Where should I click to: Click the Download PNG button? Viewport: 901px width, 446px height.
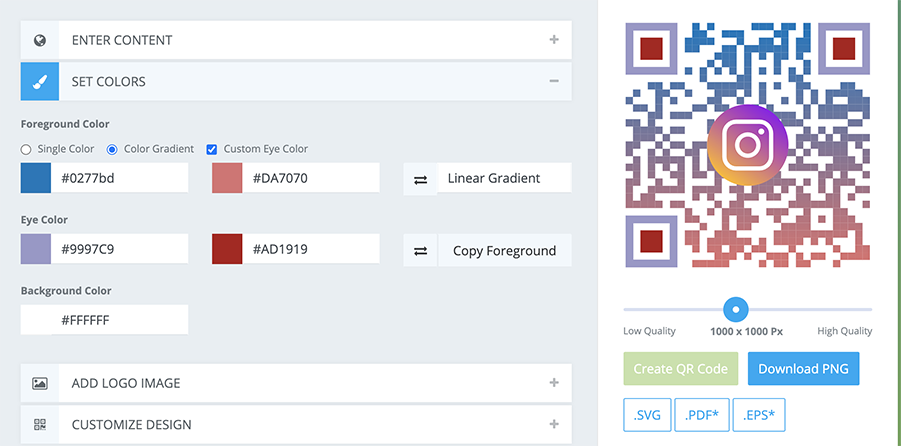(x=803, y=369)
